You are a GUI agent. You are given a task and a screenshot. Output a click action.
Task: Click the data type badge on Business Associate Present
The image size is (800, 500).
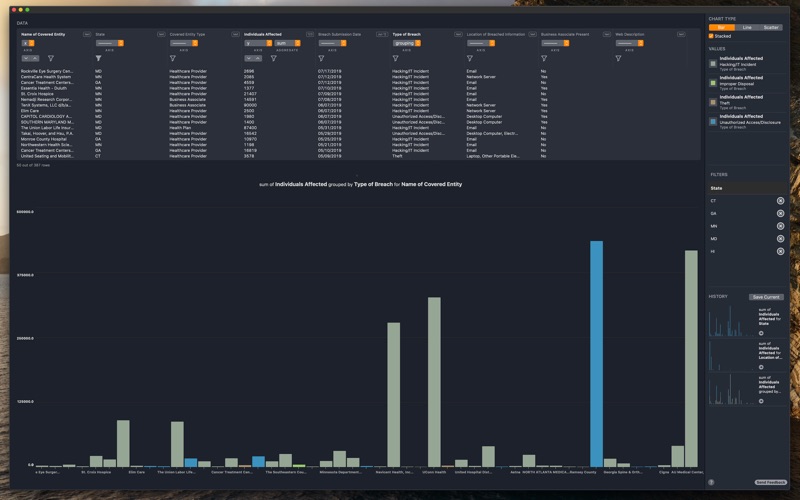pos(607,34)
